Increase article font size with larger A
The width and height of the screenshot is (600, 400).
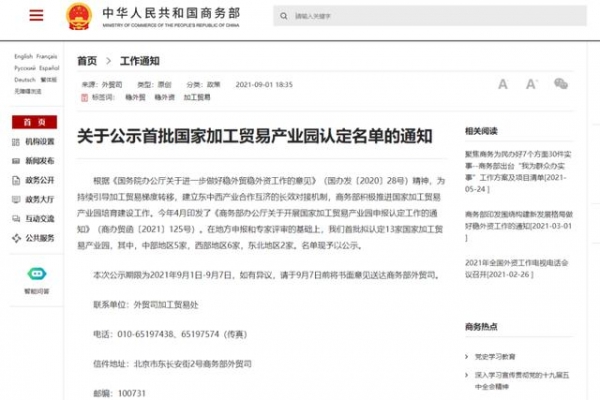532,85
